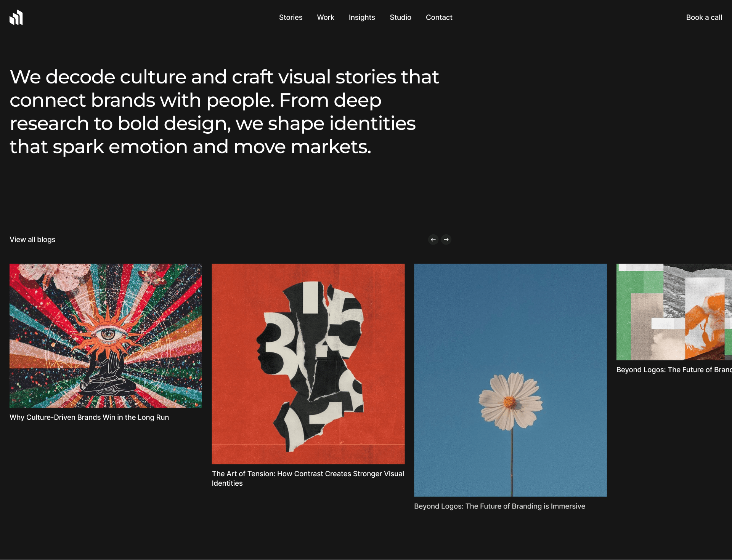Open the green collage thumbnail at right
The width and height of the screenshot is (732, 560).
coord(674,312)
